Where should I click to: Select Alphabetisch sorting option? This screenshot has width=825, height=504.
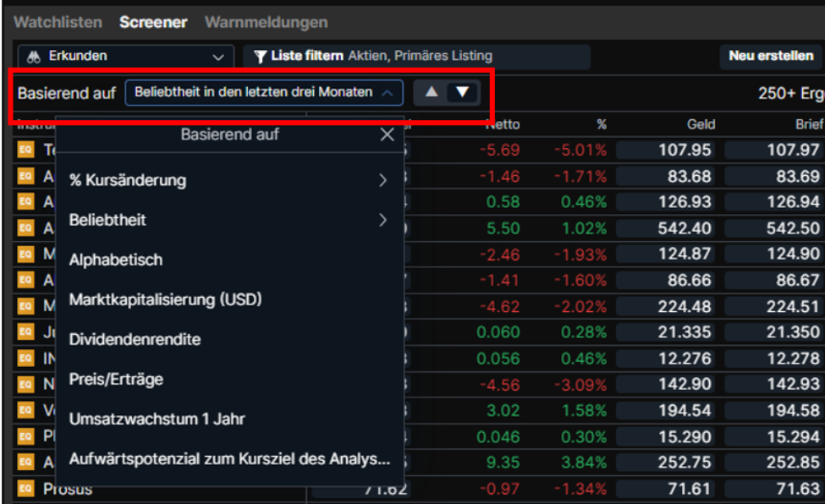pos(115,260)
